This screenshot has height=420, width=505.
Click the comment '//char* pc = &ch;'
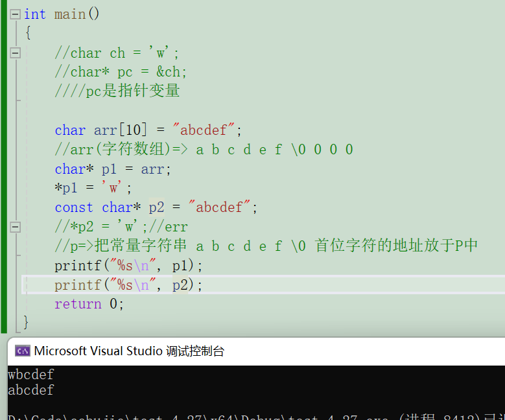coord(121,72)
